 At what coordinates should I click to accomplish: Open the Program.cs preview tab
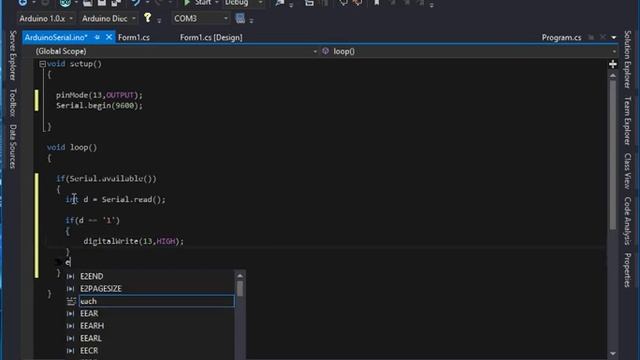click(x=561, y=38)
